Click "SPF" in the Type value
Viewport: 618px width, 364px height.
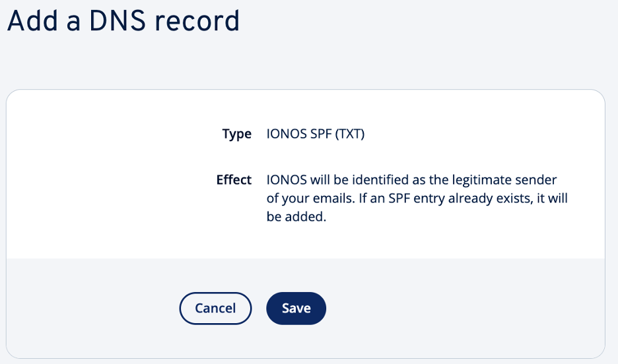[320, 134]
